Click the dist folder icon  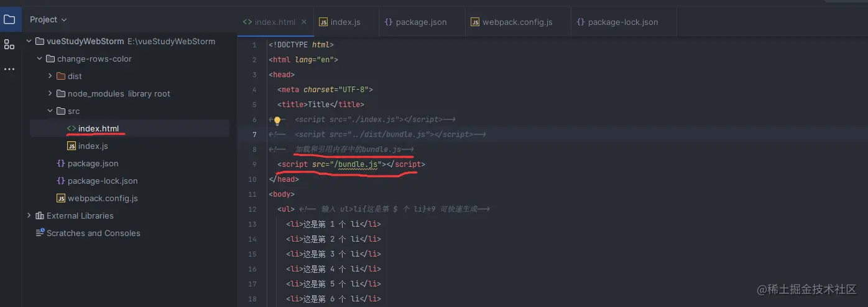click(61, 76)
